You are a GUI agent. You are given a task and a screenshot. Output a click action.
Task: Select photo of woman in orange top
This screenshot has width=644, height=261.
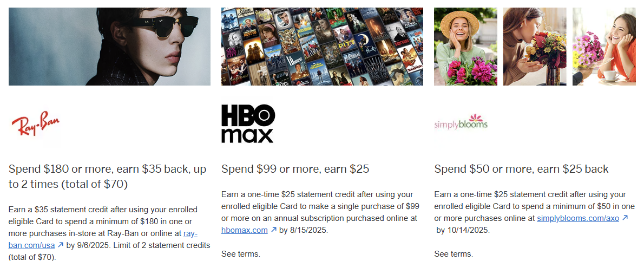604,47
